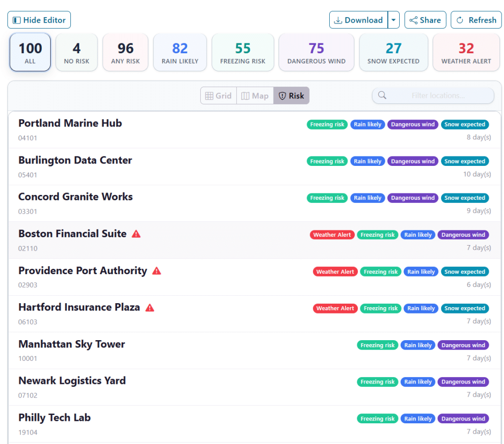Viewport: 504px width, 444px height.
Task: Toggle the Weather Alert filter card
Action: tap(466, 52)
